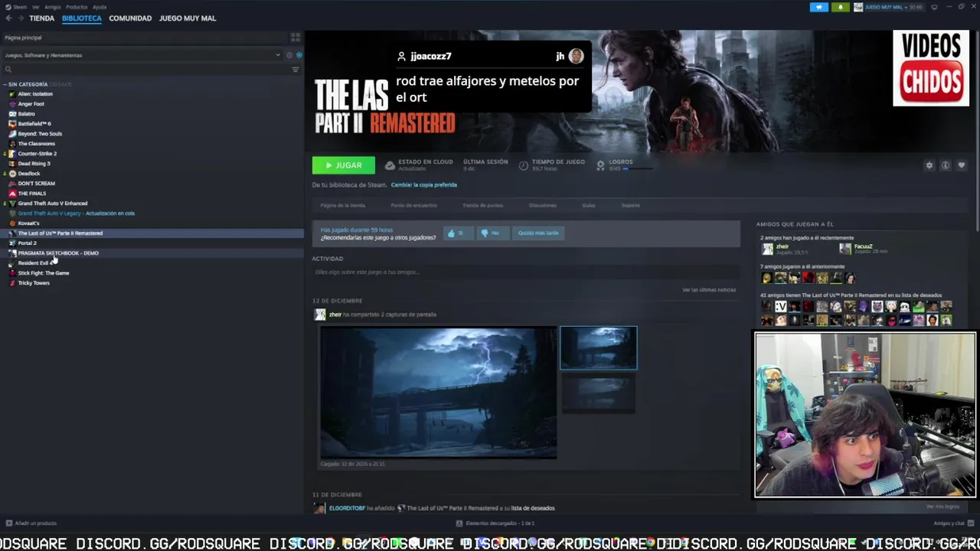980x551 pixels.
Task: Select Grand Theft Auto V Legacy
Action: pos(76,214)
